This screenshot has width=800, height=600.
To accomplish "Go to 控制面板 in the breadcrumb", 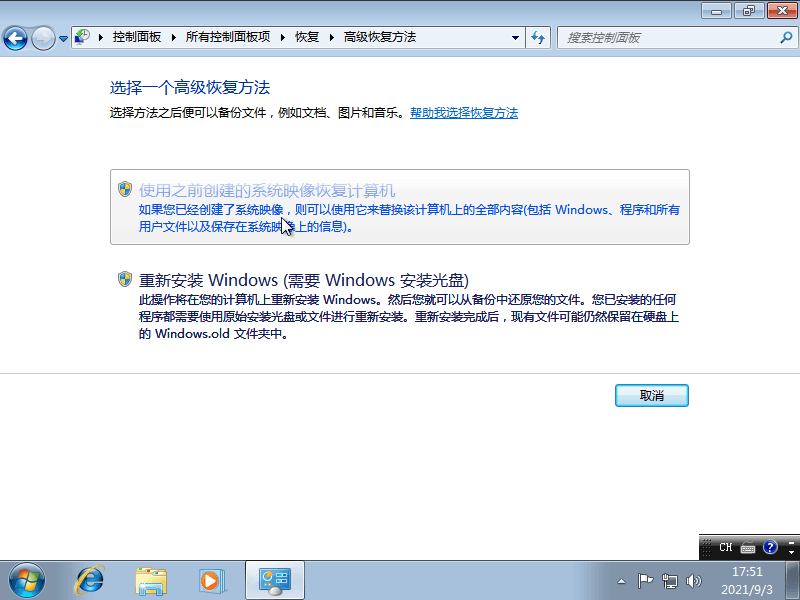I will 139,37.
